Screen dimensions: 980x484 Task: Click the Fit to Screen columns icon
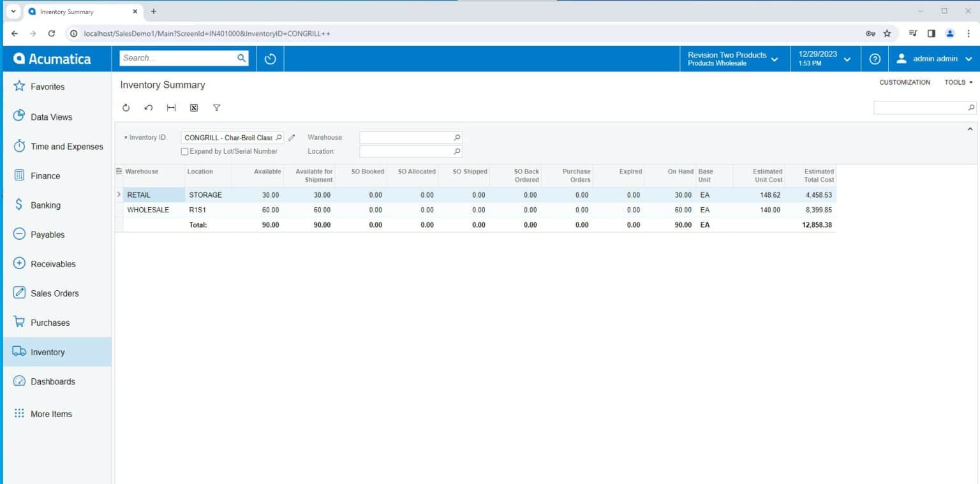tap(171, 108)
